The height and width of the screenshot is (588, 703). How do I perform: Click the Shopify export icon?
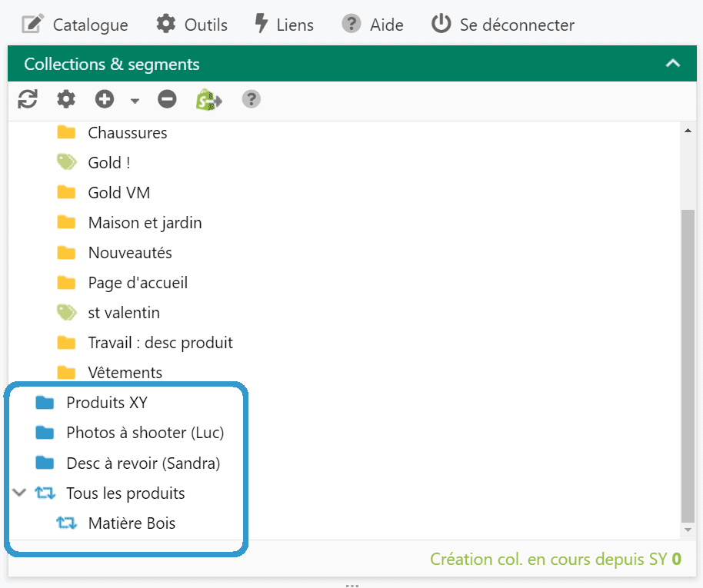208,99
